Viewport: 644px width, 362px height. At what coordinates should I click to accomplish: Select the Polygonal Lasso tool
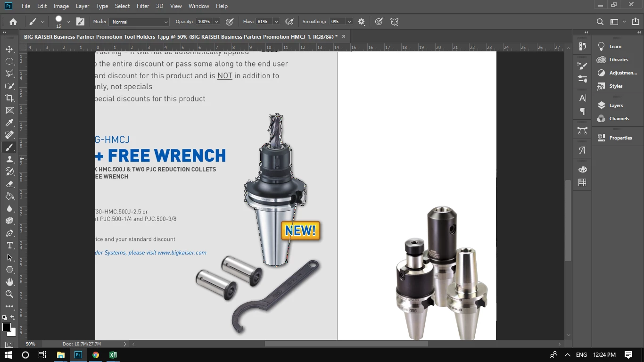9,74
